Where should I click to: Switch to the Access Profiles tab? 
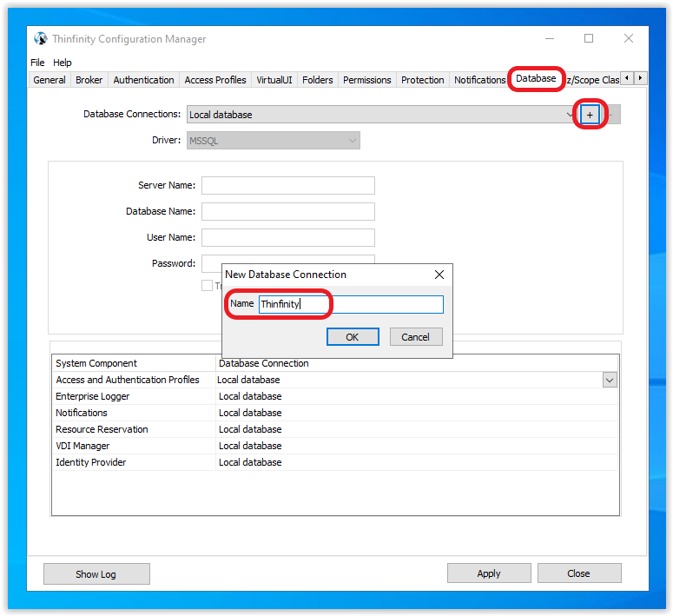(215, 80)
